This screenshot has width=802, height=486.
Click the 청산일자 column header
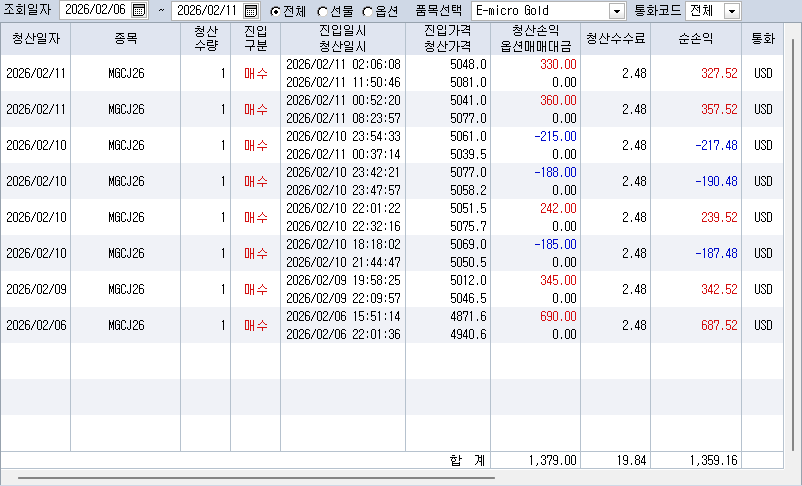click(36, 38)
